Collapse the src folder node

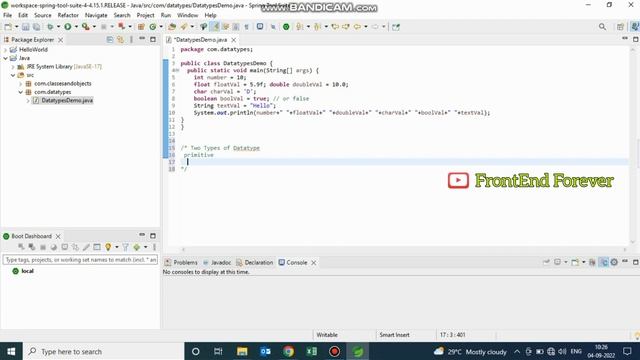click(x=13, y=75)
